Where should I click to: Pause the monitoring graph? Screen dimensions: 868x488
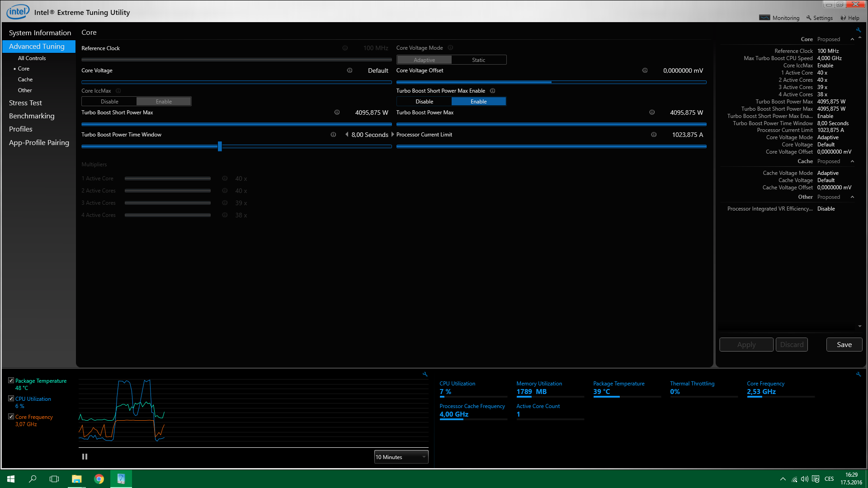(85, 457)
